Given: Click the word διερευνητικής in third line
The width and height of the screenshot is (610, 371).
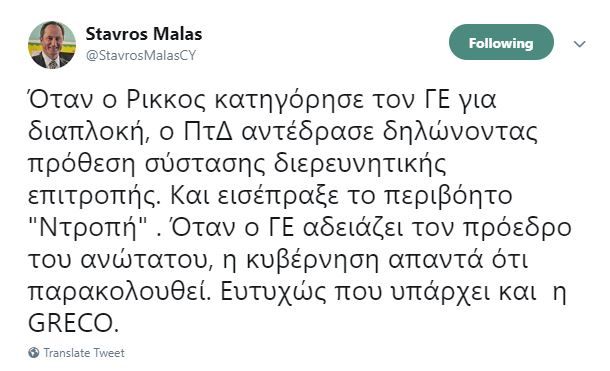Looking at the screenshot, I should click(360, 163).
